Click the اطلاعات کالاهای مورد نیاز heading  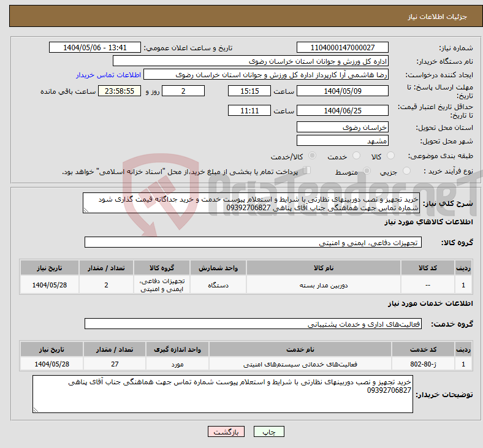(428, 222)
